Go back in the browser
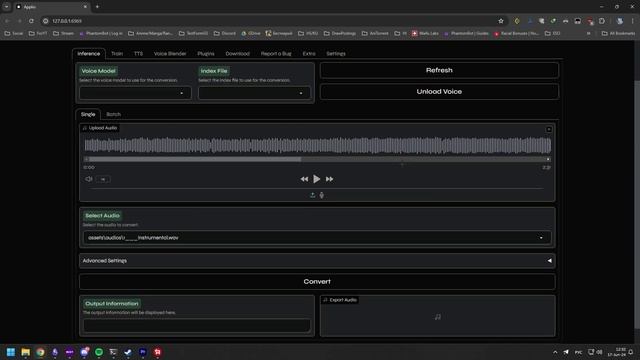640x360 pixels. pyautogui.click(x=7, y=21)
